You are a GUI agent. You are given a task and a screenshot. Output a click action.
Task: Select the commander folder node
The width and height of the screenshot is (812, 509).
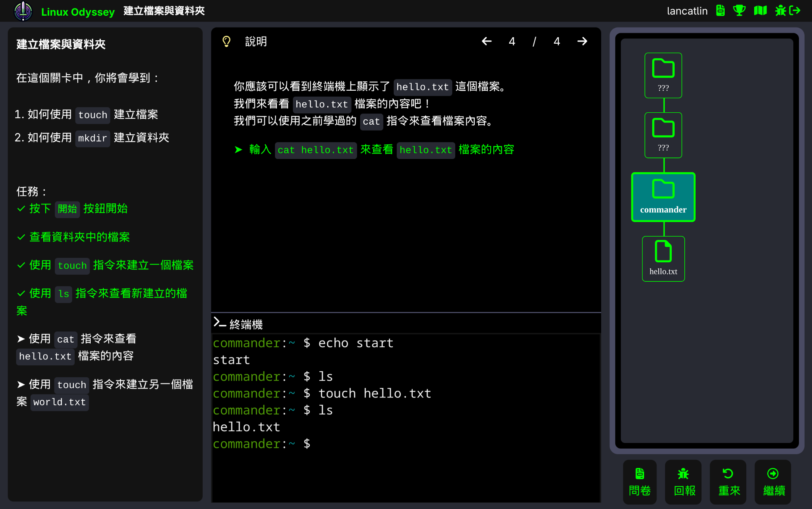click(663, 197)
